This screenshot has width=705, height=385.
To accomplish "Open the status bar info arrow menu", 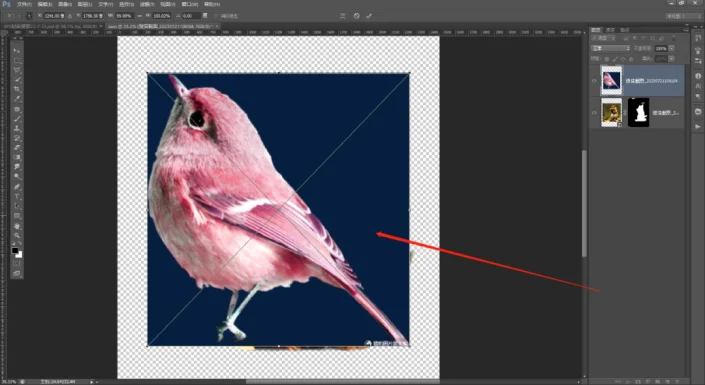I will pos(91,382).
